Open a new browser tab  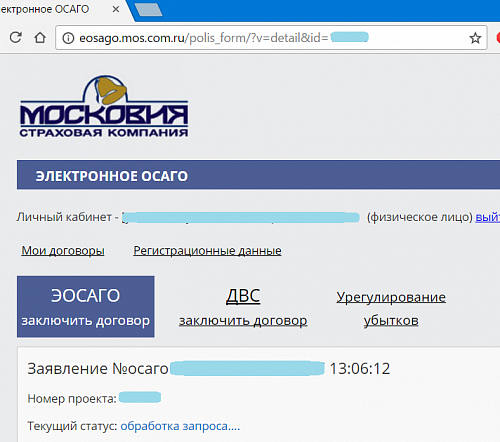(148, 10)
